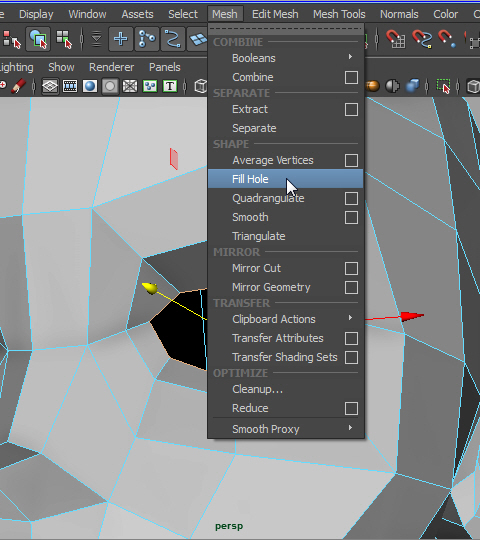Select by hierarchy mode icon
480x540 pixels.
pos(11,39)
